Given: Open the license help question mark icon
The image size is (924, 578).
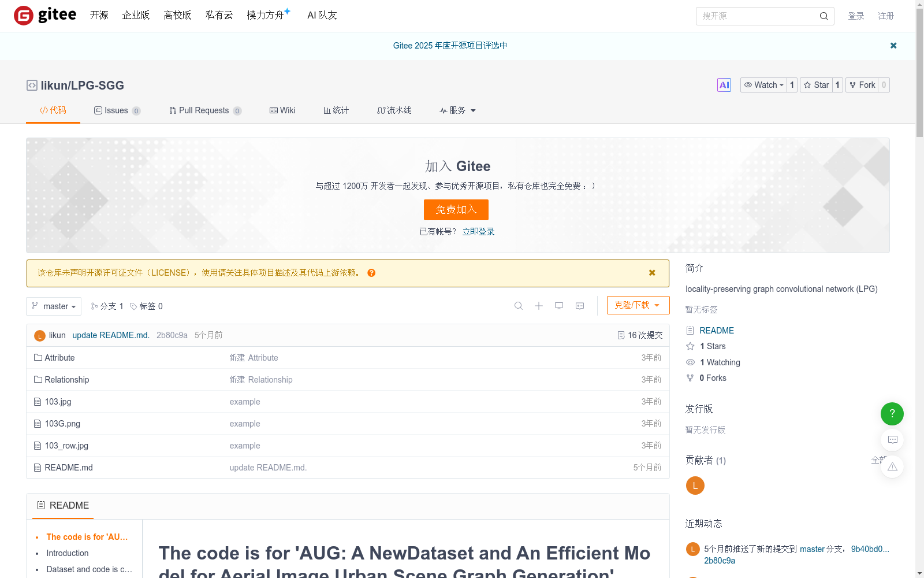Looking at the screenshot, I should tap(371, 273).
